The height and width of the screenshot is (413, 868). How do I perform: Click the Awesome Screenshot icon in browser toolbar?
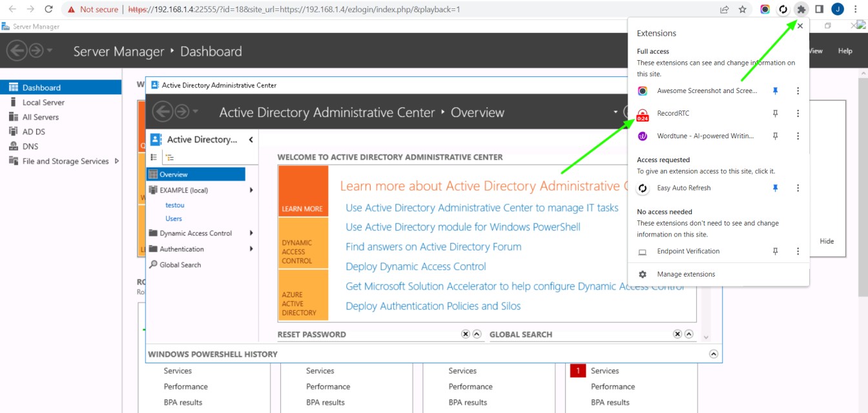765,9
